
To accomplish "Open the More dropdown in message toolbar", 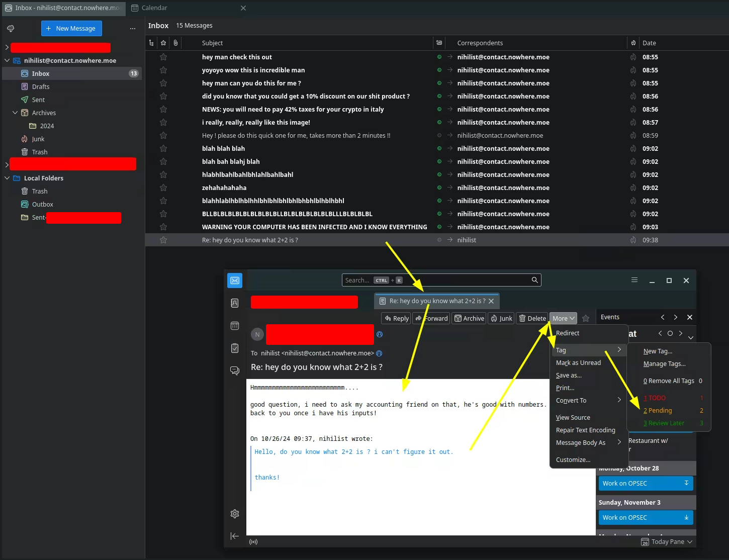I will point(563,318).
